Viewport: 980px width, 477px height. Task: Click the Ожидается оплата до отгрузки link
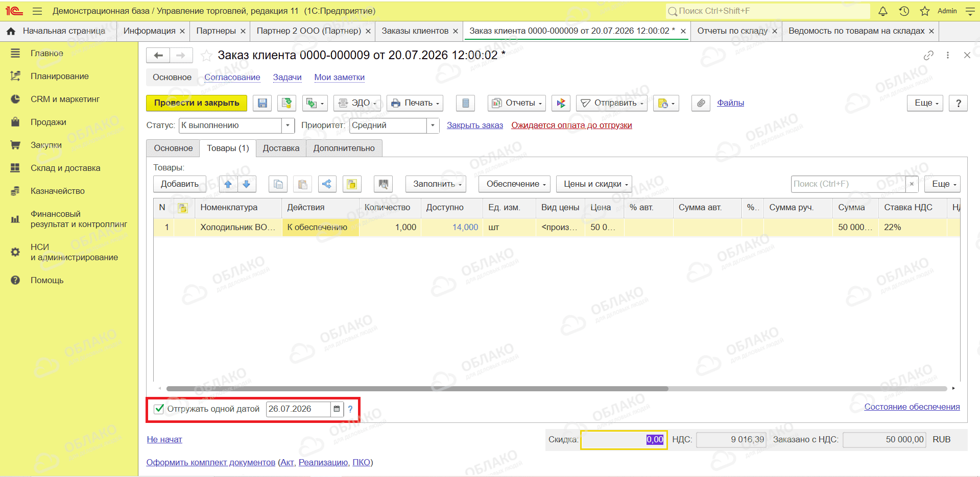tap(571, 125)
